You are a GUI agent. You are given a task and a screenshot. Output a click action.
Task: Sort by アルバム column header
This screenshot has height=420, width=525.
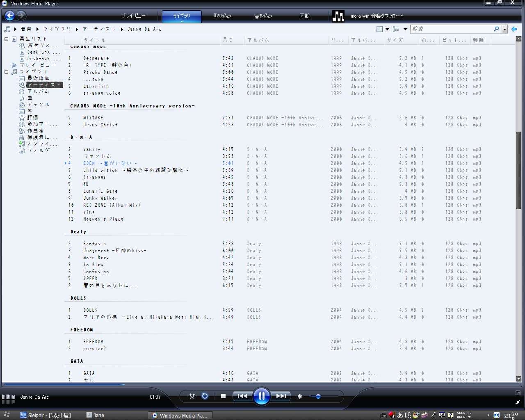pyautogui.click(x=286, y=40)
